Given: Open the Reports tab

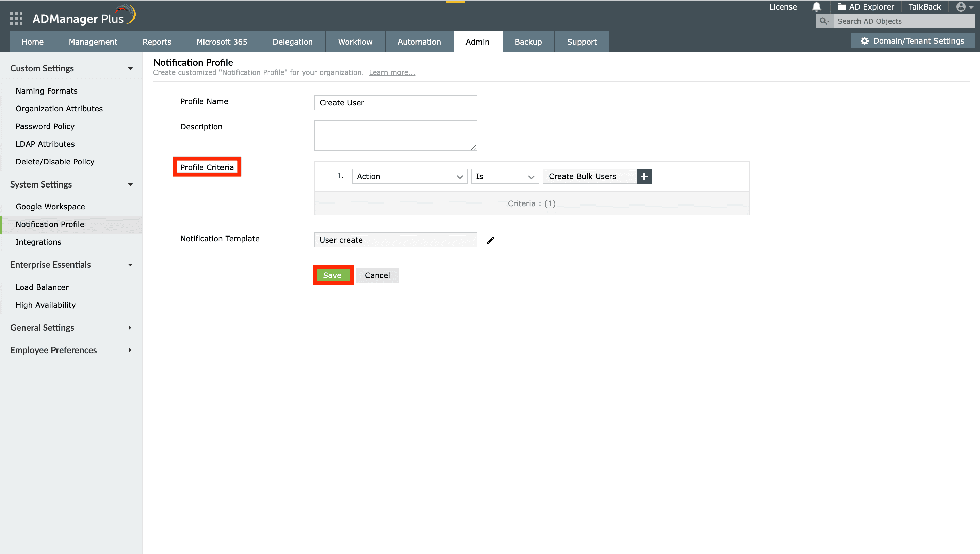Looking at the screenshot, I should (x=157, y=42).
